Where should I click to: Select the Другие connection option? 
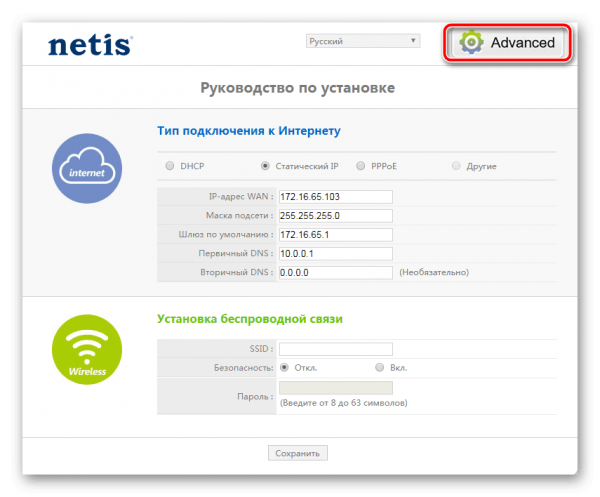[457, 166]
